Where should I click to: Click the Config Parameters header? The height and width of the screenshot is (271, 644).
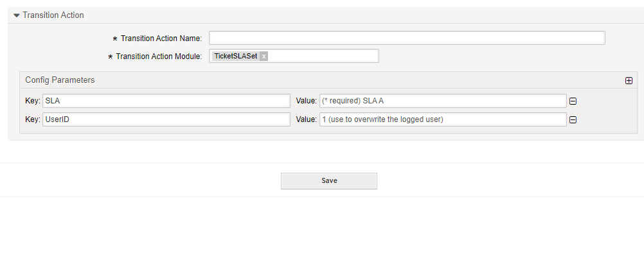[x=60, y=80]
